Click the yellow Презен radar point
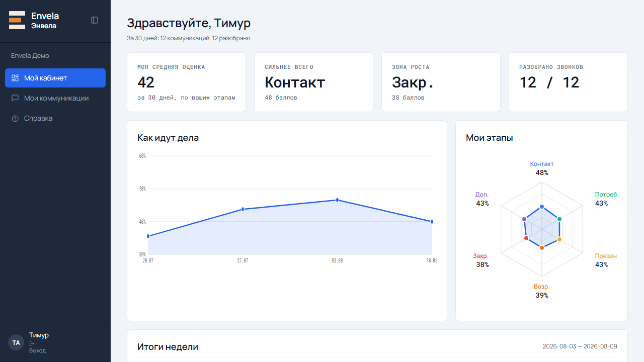The width and height of the screenshot is (644, 362). pos(559,239)
